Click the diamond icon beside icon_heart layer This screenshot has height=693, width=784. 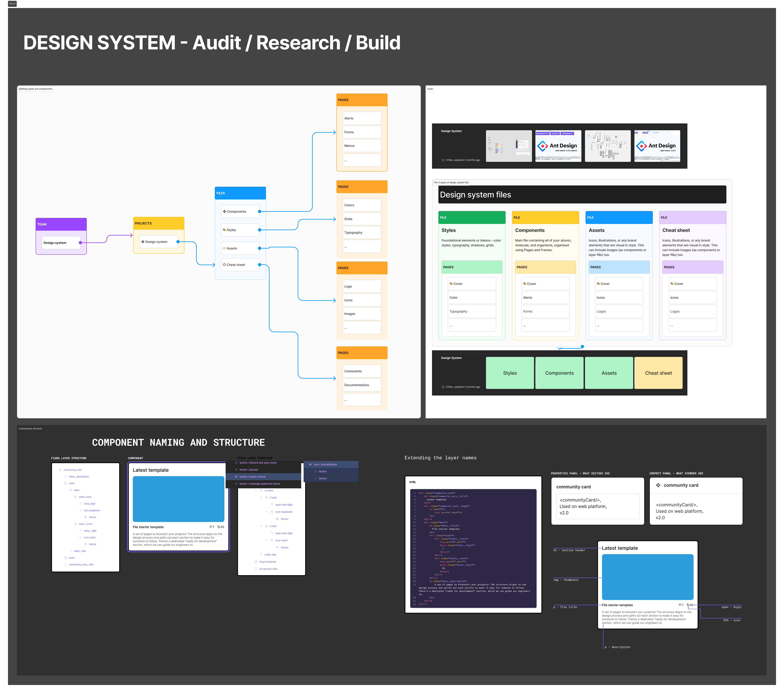(81, 537)
